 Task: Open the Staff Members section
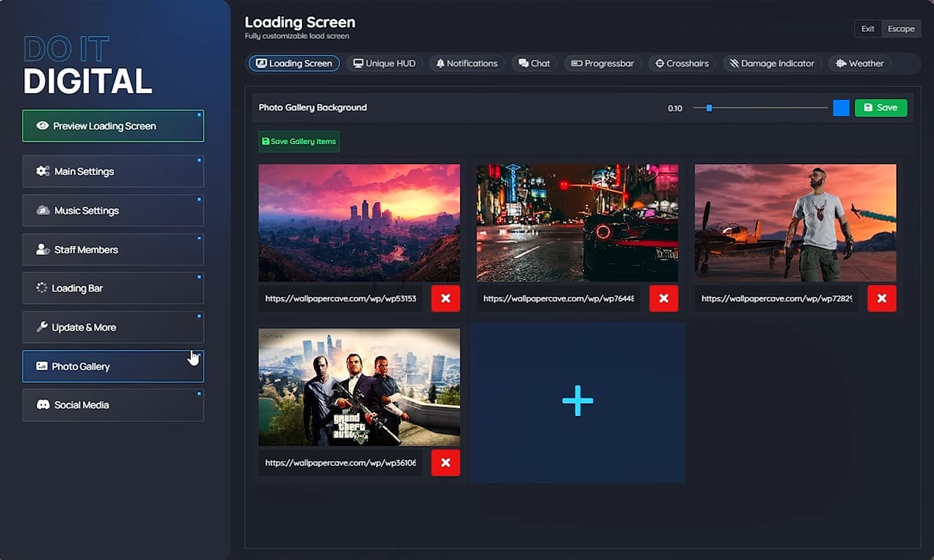coord(113,250)
